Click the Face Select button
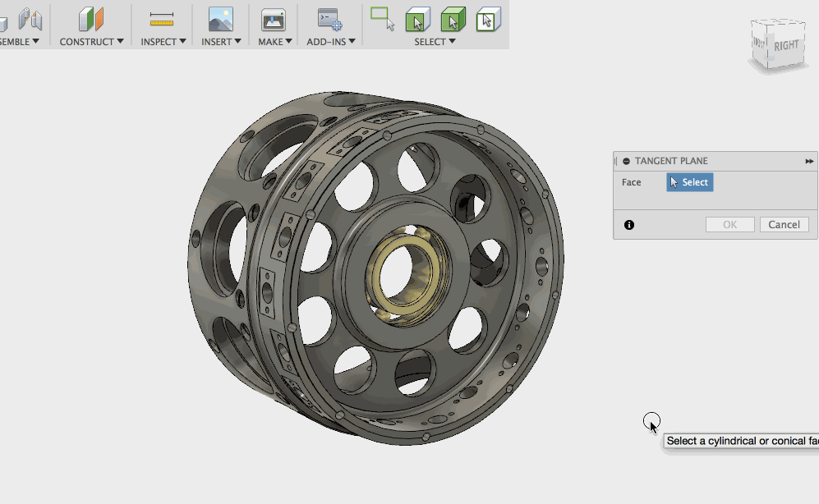819x504 pixels. pyautogui.click(x=689, y=182)
